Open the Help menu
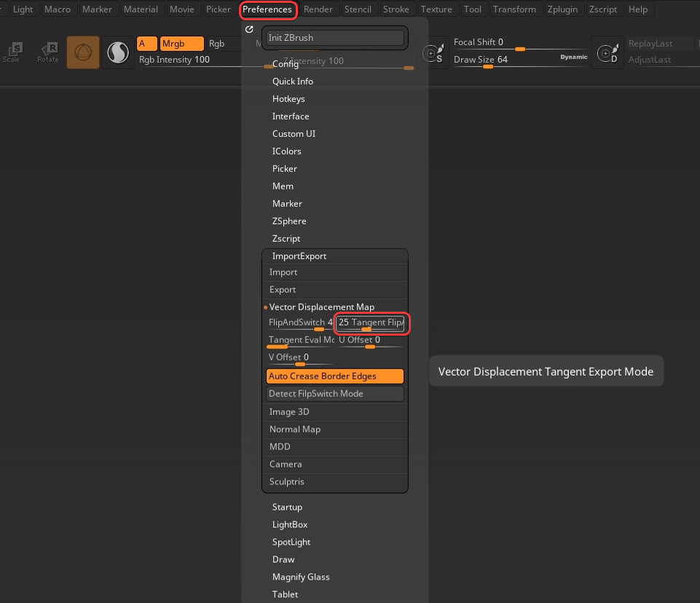 tap(638, 9)
